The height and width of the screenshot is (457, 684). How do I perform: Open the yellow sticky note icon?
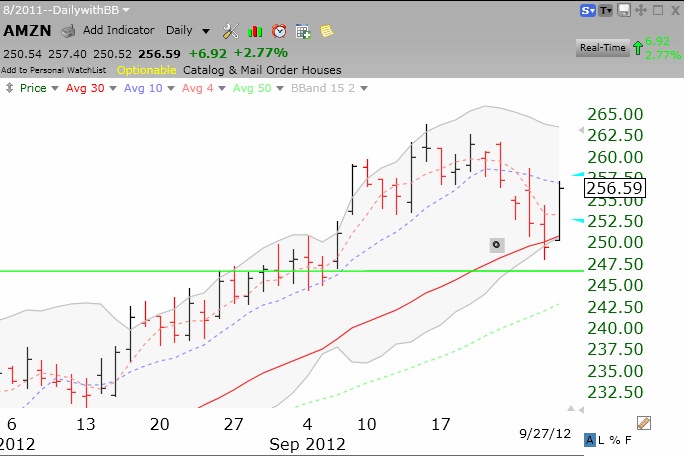point(326,31)
